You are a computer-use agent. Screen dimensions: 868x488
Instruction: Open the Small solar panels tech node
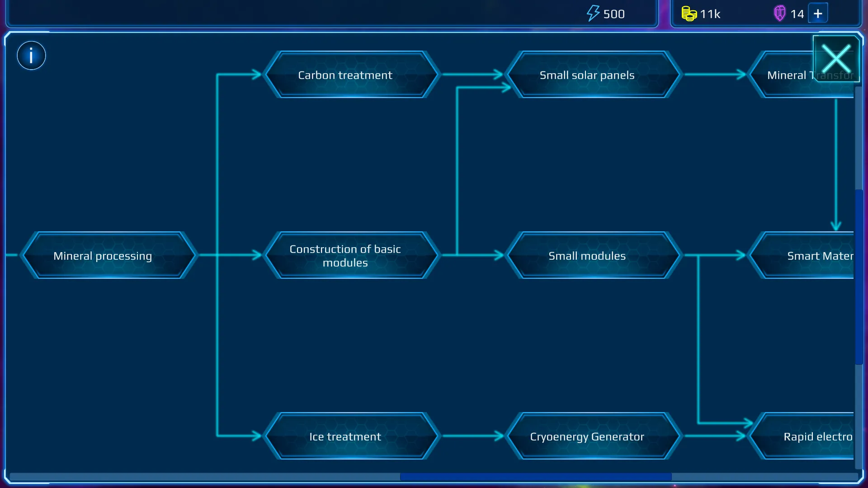click(587, 75)
